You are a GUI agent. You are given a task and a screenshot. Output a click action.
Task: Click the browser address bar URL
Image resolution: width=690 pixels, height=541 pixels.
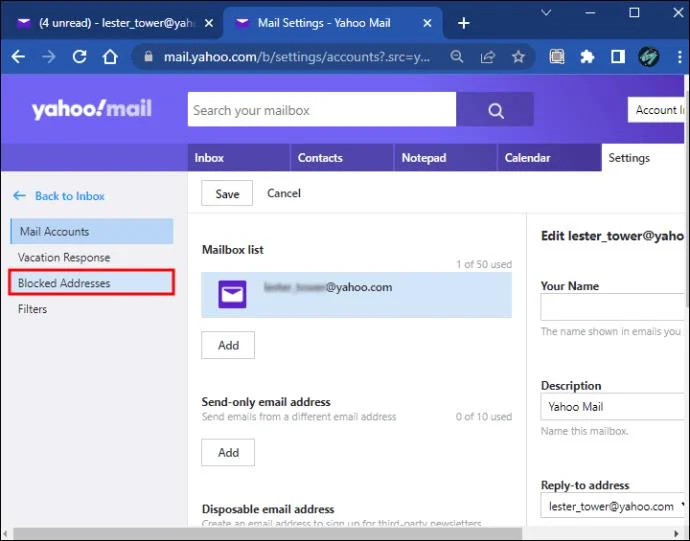297,57
